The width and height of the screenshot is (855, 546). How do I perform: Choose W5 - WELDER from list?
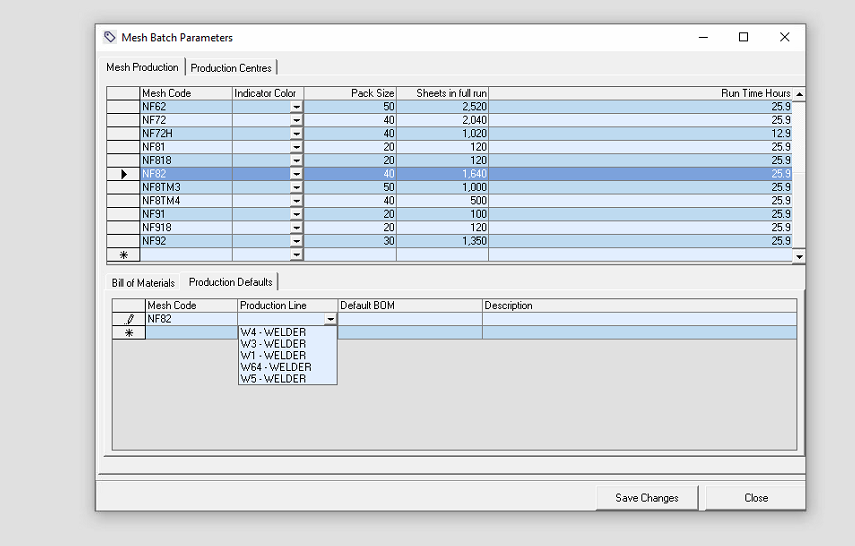(287, 379)
